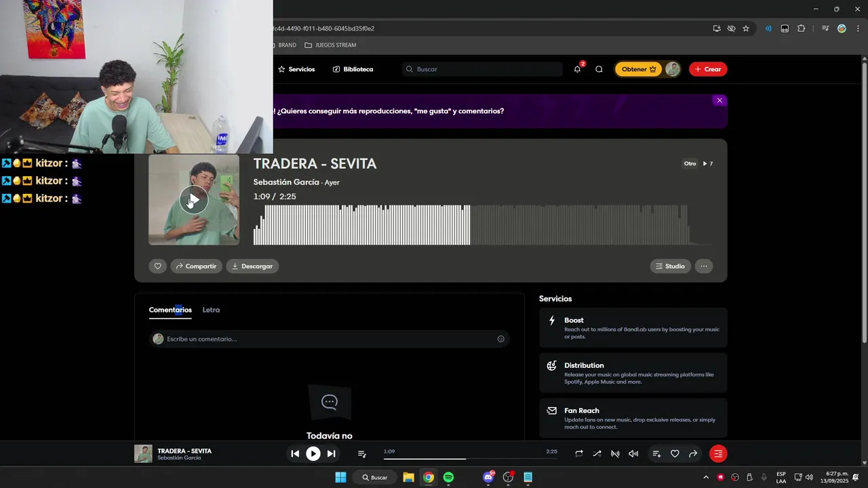Click the volume icon in player bar
The width and height of the screenshot is (868, 488).
(x=633, y=453)
